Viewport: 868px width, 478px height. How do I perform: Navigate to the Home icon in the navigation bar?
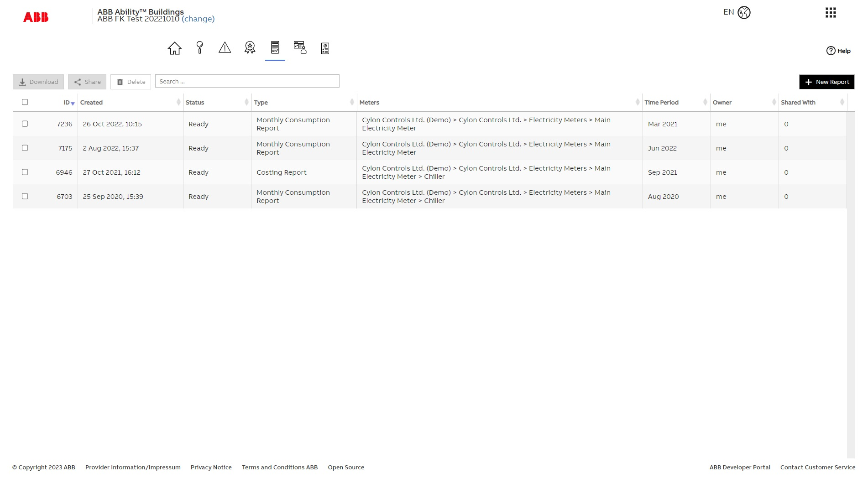point(174,48)
